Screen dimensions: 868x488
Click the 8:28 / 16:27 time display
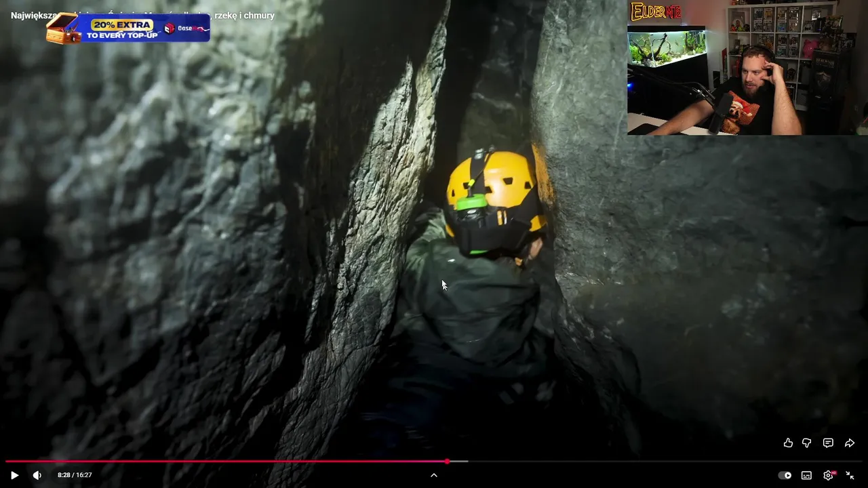tap(75, 475)
